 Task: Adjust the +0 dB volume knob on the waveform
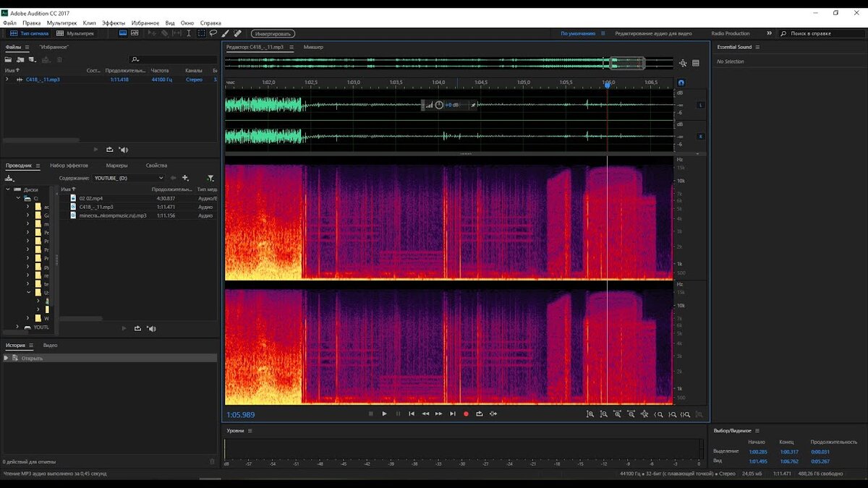pyautogui.click(x=439, y=105)
